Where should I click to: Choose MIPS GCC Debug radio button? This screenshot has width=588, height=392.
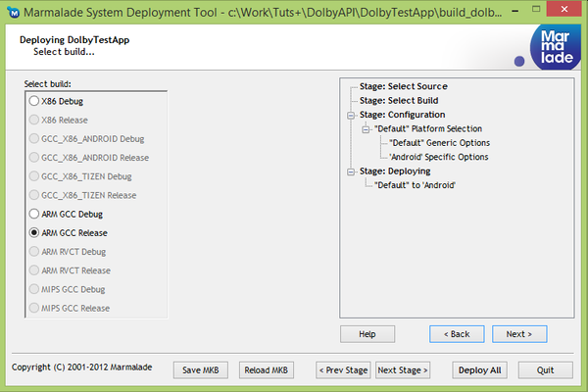pos(34,289)
